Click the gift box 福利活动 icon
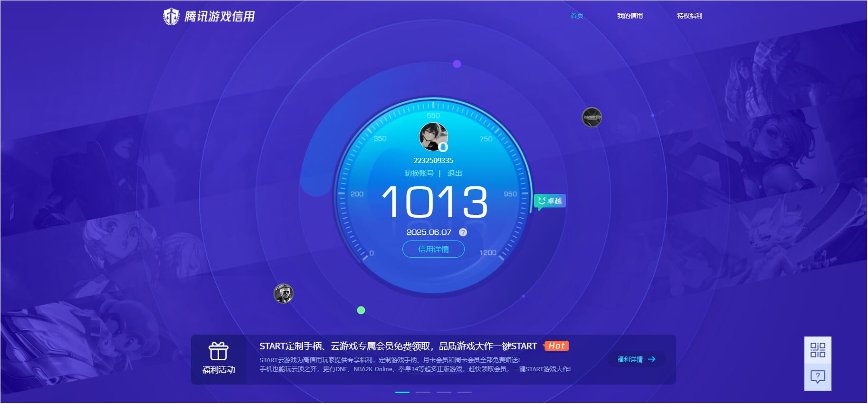This screenshot has height=404, width=868. 219,352
